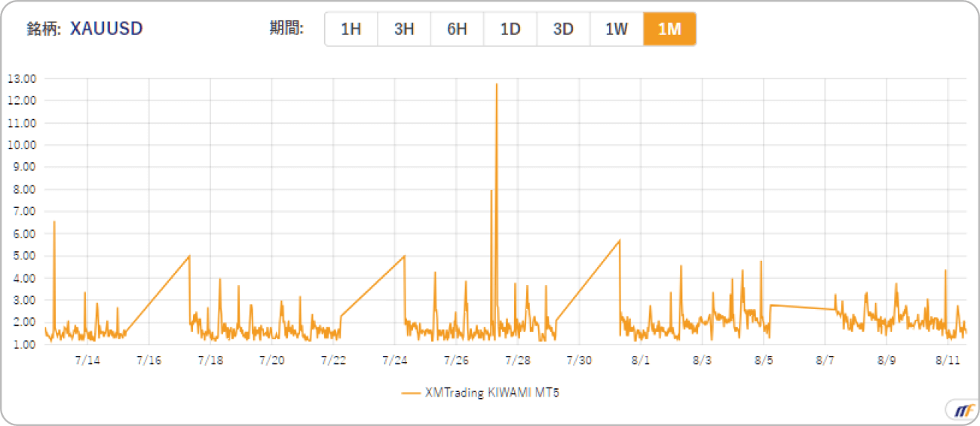Switch chart to 3D period
This screenshot has width=980, height=426.
tap(564, 29)
